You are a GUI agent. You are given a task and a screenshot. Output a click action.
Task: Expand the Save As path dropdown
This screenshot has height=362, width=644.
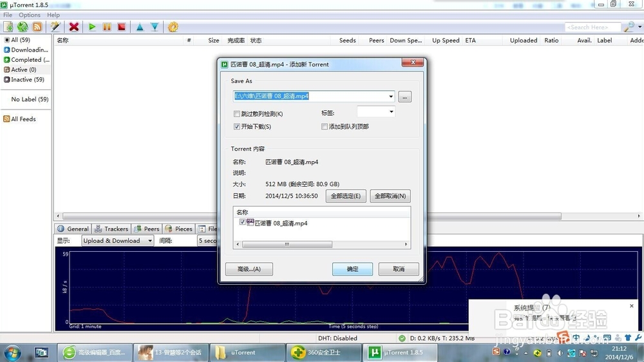tap(391, 96)
